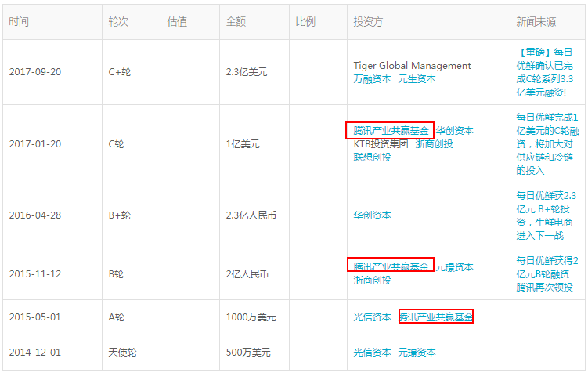Viewport: 588px width, 373px height.
Task: Click 元璟资本 in the 天使轮 row
Action: (417, 353)
